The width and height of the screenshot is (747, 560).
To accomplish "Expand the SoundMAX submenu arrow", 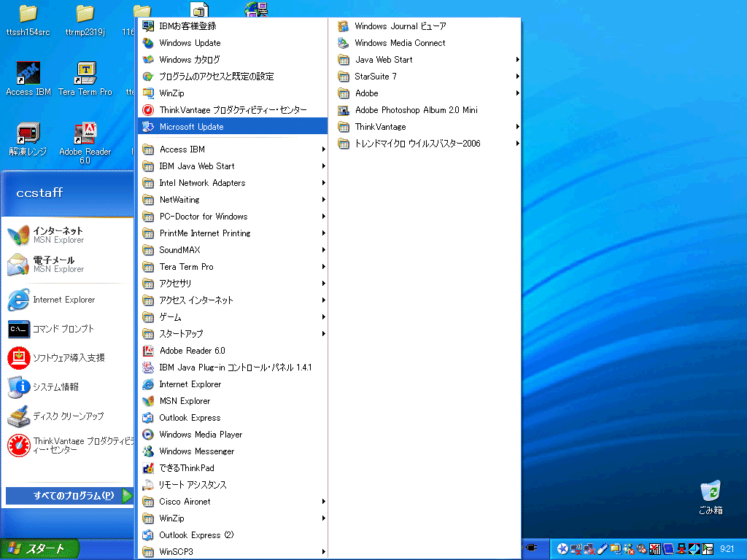I will pos(323,250).
